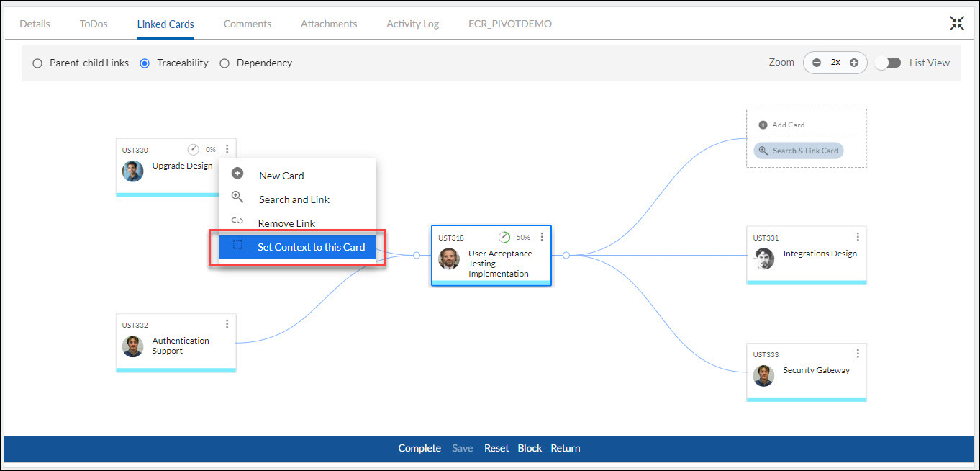Image resolution: width=980 pixels, height=471 pixels.
Task: Click the Security Gateway card avatar
Action: (x=764, y=376)
